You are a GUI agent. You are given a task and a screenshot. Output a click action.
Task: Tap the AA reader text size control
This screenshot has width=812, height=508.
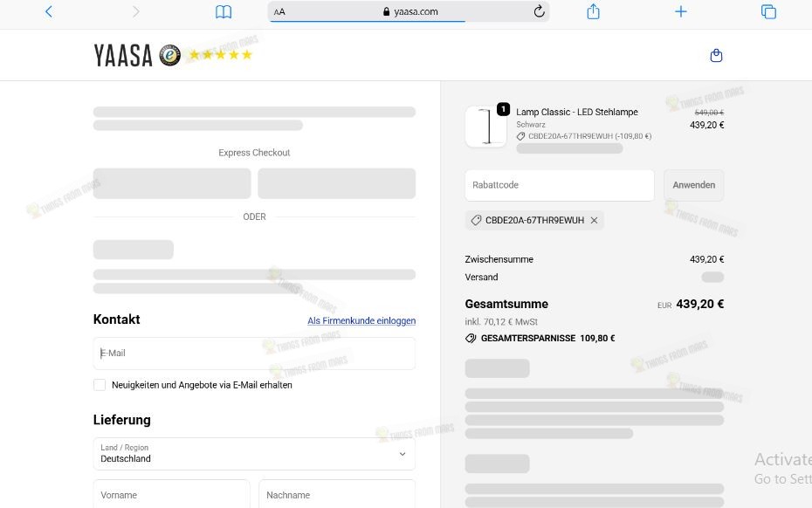[x=279, y=12]
